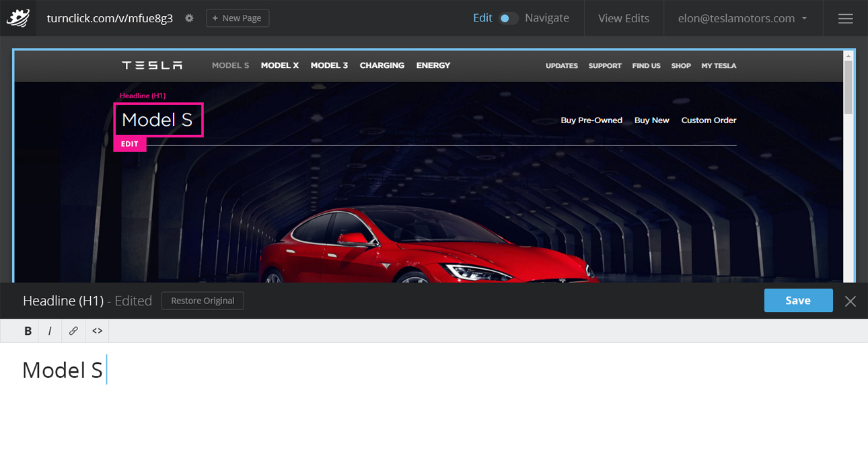Apply italic formatting in the editor

point(50,331)
